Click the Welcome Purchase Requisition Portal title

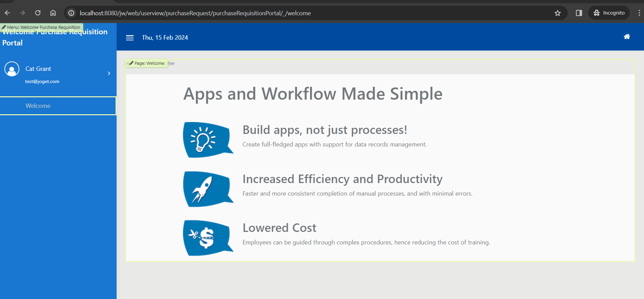coord(55,37)
